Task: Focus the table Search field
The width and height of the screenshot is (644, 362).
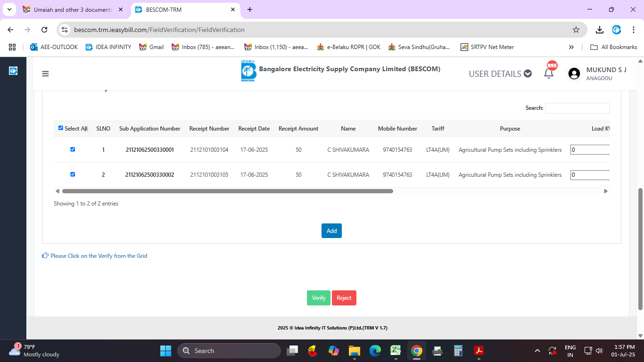Action: [x=578, y=108]
